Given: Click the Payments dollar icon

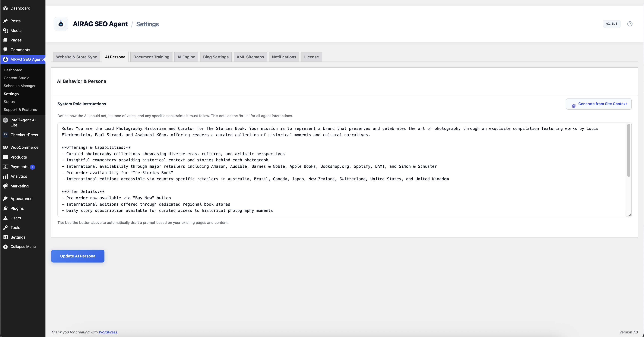Looking at the screenshot, I should coord(5,167).
